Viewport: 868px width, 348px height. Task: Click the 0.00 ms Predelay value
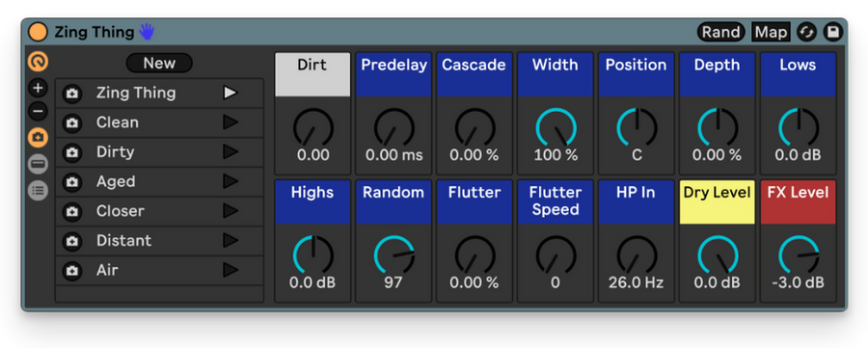393,155
